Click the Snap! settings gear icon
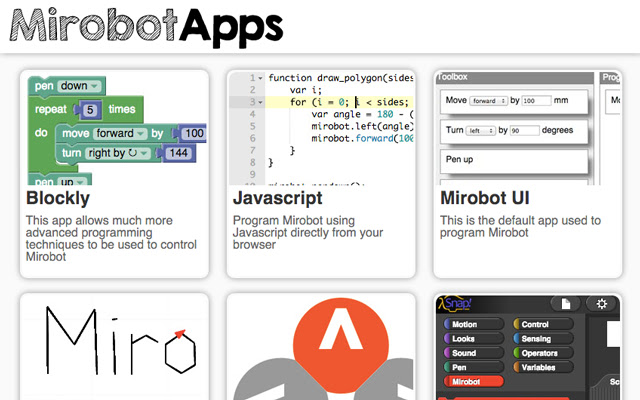The width and height of the screenshot is (640, 400). (601, 304)
